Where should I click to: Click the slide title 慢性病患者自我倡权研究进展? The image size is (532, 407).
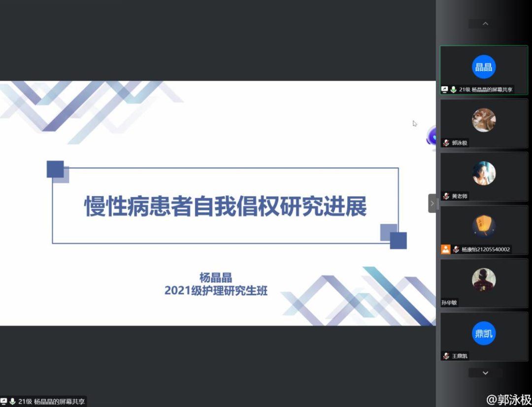(x=226, y=206)
